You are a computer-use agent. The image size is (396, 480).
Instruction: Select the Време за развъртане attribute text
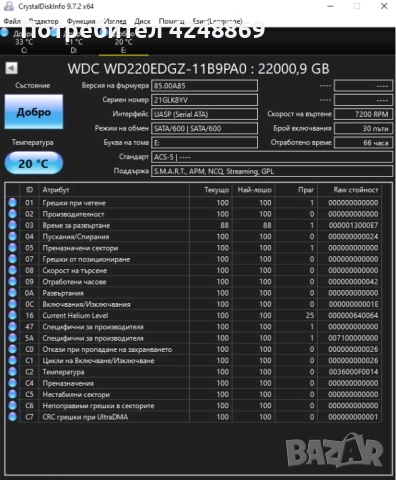point(76,225)
